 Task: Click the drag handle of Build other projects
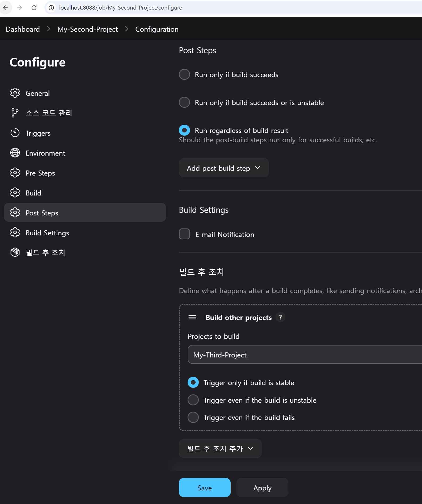[x=192, y=317]
